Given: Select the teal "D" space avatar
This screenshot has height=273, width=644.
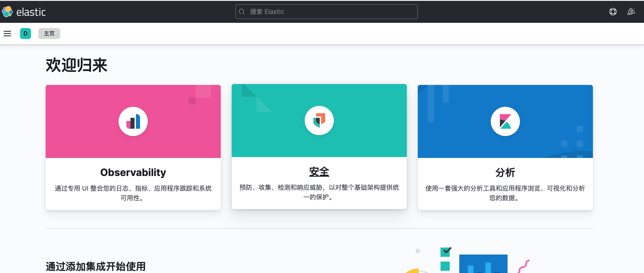Looking at the screenshot, I should click(26, 33).
